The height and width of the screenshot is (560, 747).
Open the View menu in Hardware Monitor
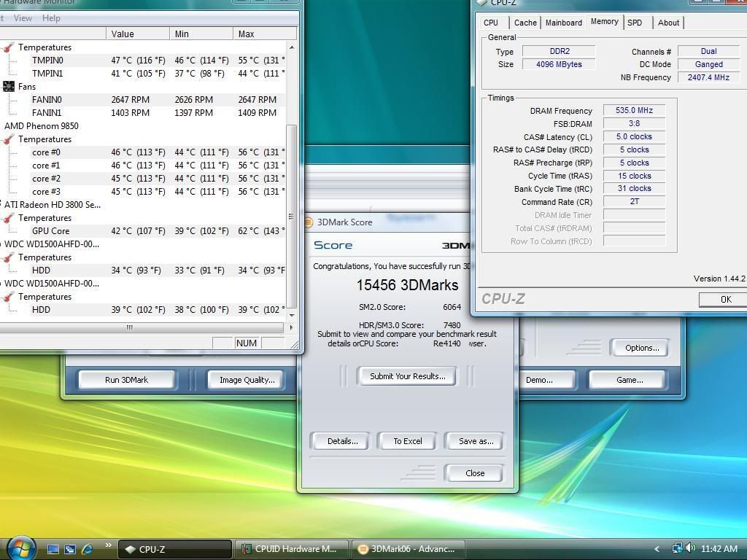(23, 18)
